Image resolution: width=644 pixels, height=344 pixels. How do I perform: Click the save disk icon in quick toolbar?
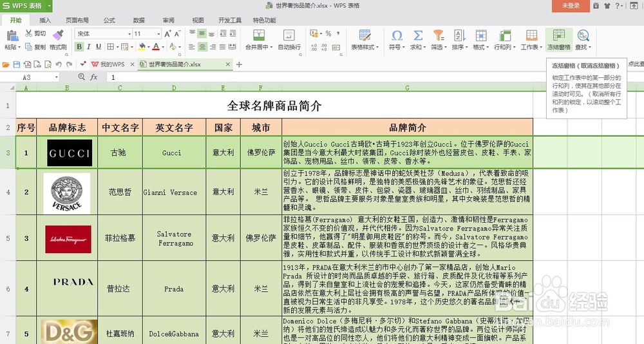pos(17,64)
